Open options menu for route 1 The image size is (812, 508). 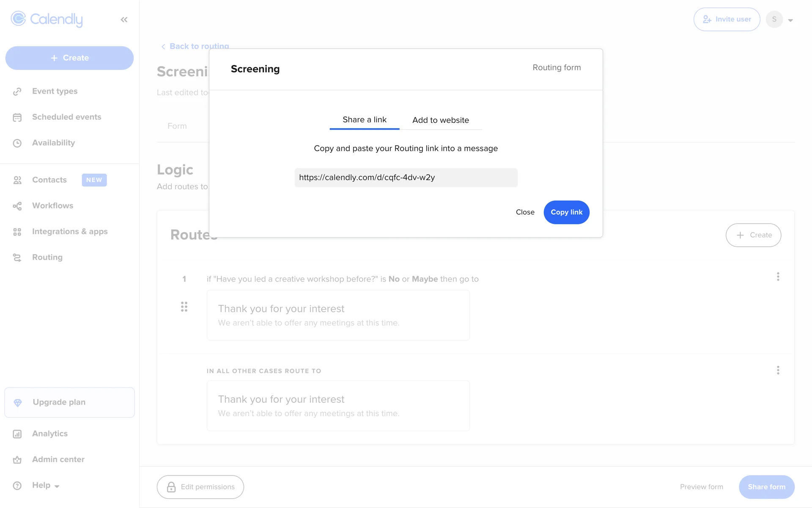[778, 277]
